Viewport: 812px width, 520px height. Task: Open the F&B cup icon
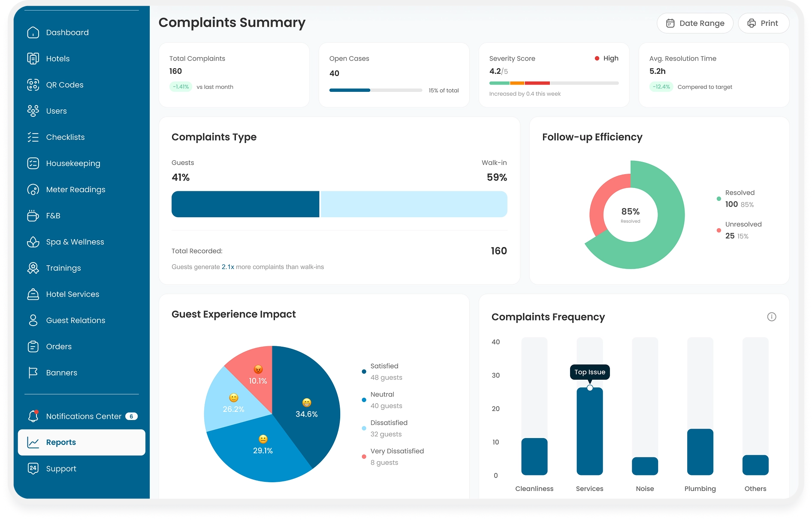click(33, 216)
